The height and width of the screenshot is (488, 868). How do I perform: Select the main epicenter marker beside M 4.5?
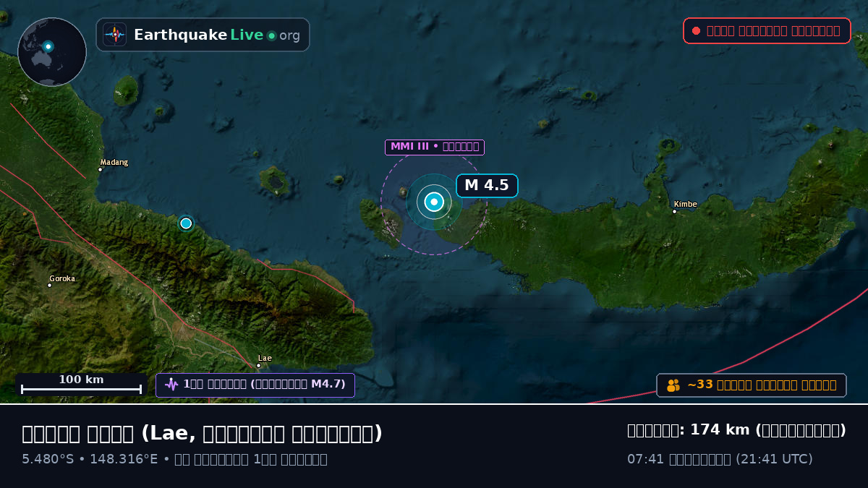[434, 202]
